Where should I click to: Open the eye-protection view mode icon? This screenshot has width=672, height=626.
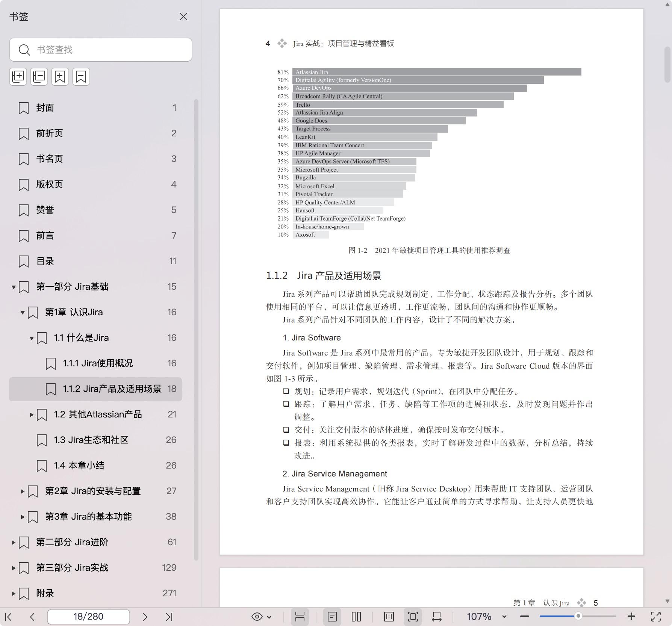pos(257,617)
